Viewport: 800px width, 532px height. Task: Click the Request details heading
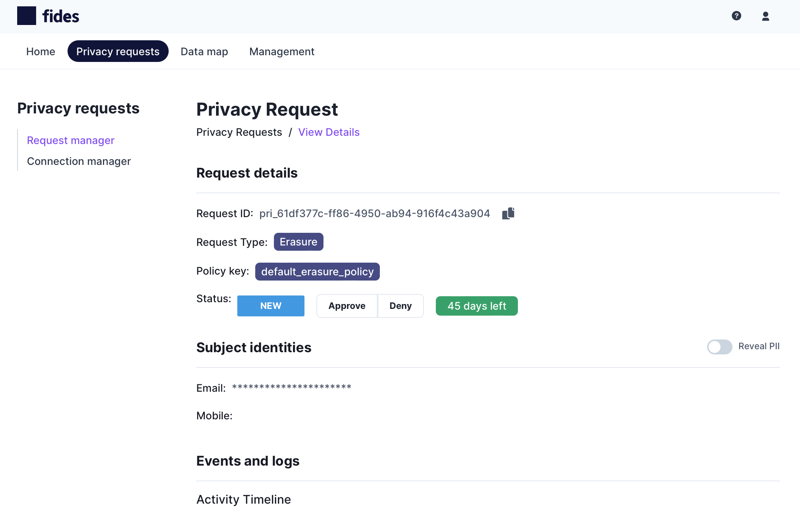(247, 173)
